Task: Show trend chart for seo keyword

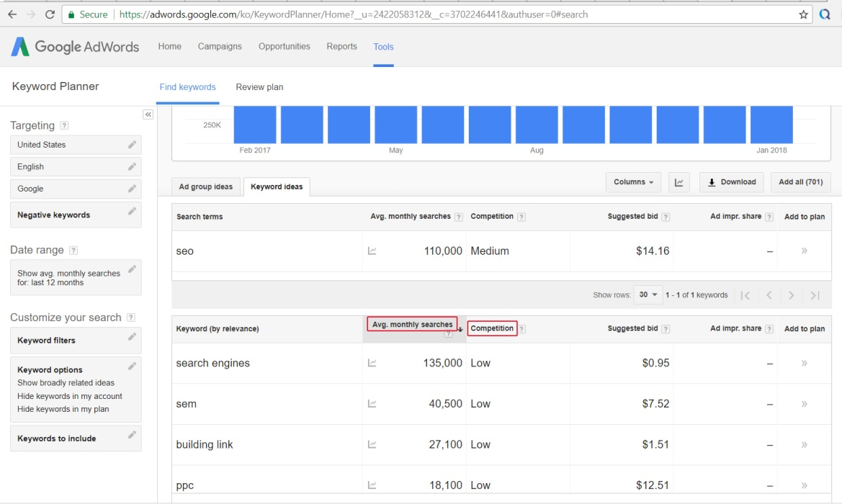Action: [x=372, y=251]
